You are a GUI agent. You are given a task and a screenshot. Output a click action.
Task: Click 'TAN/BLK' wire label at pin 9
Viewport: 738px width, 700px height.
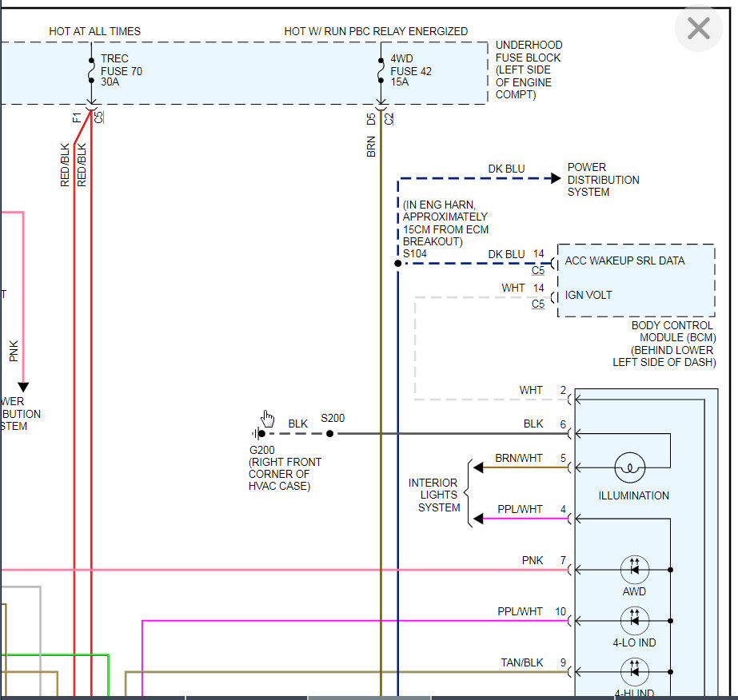(521, 662)
